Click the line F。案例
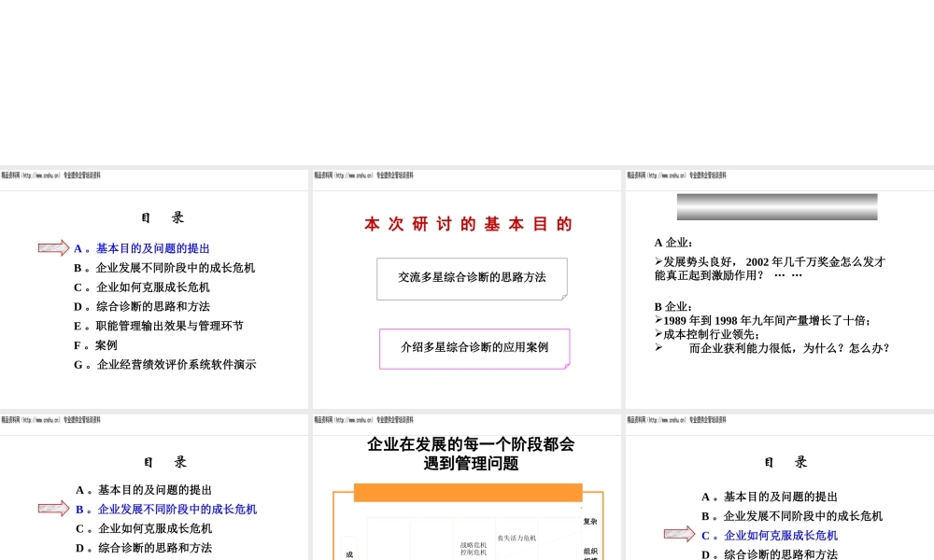934x560 pixels. tap(95, 345)
